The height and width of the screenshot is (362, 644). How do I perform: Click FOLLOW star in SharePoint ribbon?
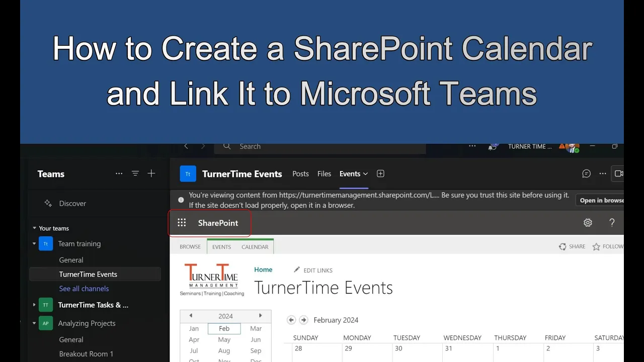click(608, 246)
